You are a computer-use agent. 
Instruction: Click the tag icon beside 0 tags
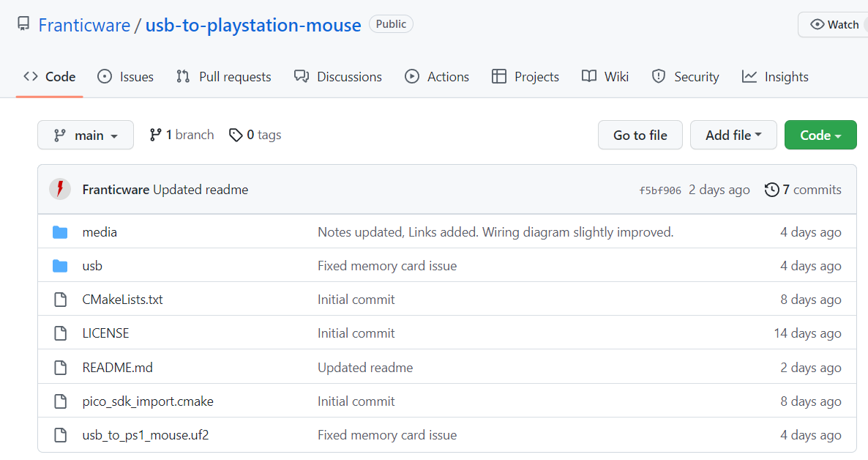pyautogui.click(x=236, y=135)
